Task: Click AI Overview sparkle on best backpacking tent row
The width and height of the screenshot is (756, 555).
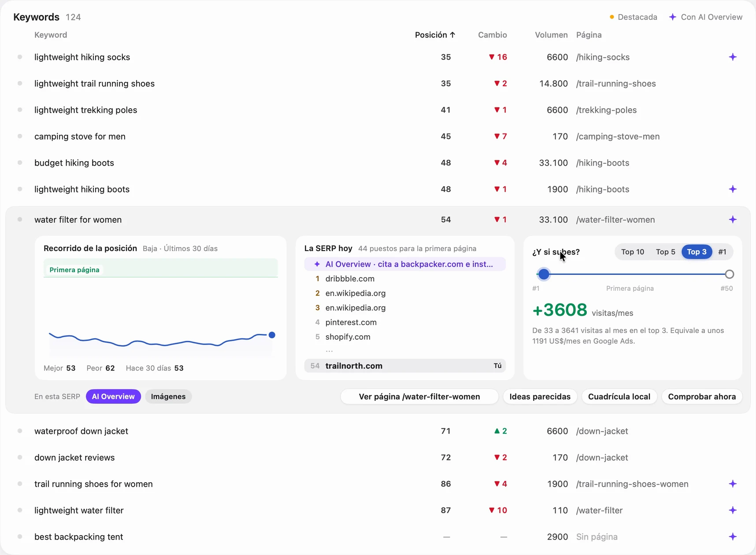Action: point(733,536)
